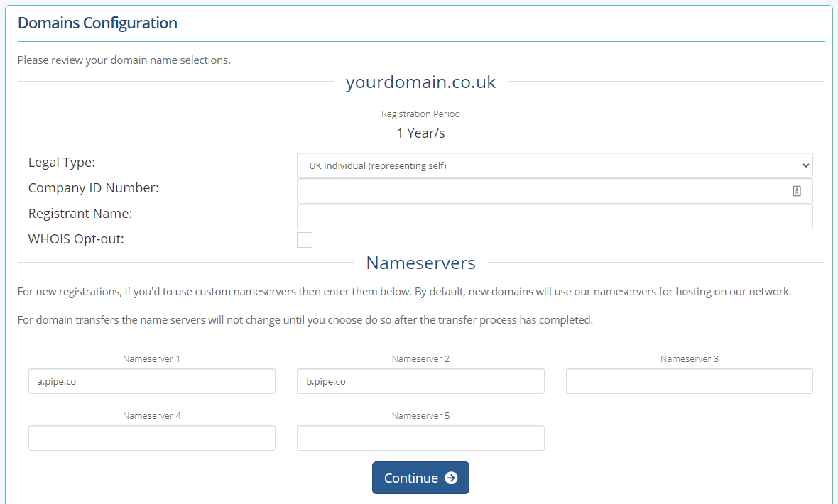Viewport: 838px width, 504px height.
Task: Click the yourdomain.co.uk domain title
Action: pyautogui.click(x=420, y=82)
